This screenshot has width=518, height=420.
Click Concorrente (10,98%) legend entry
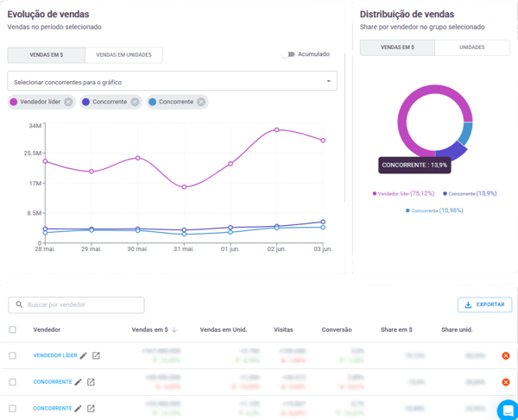point(434,210)
